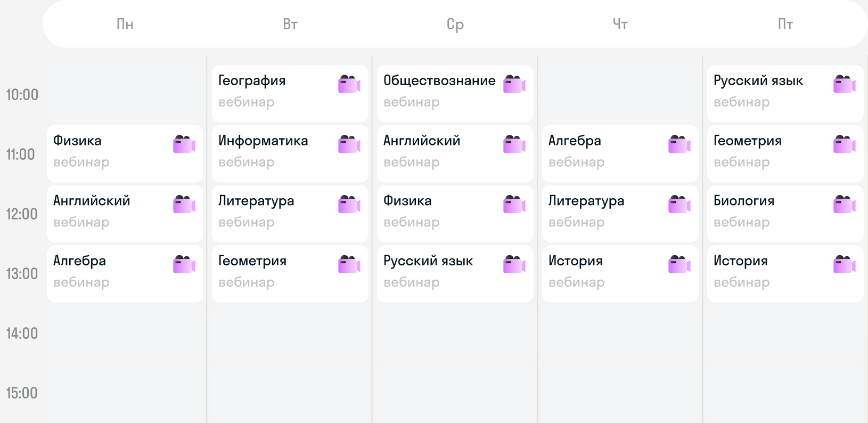The image size is (868, 423).
Task: Click the 14:00 time label
Action: (22, 333)
